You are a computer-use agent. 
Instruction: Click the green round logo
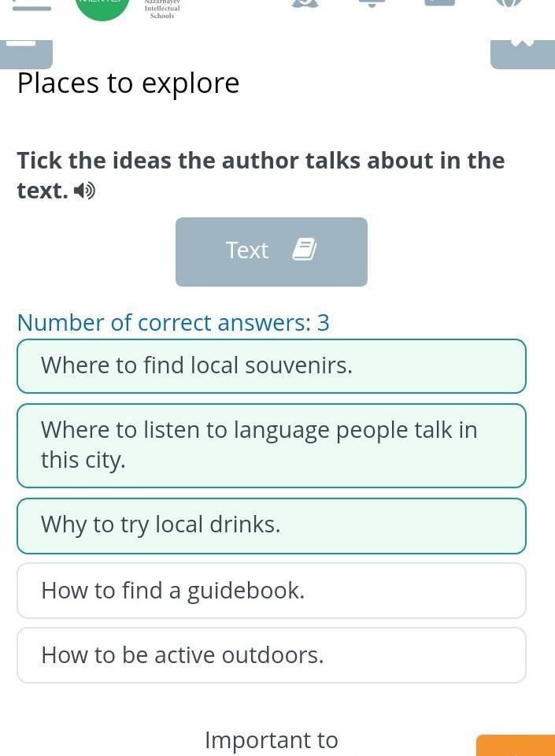click(102, 8)
